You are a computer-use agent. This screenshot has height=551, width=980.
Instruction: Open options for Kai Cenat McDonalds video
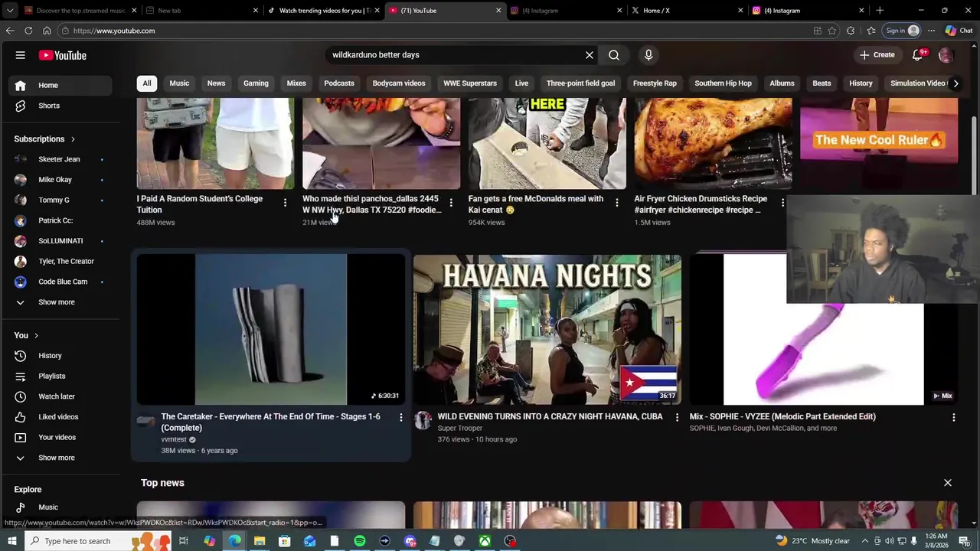pyautogui.click(x=617, y=203)
